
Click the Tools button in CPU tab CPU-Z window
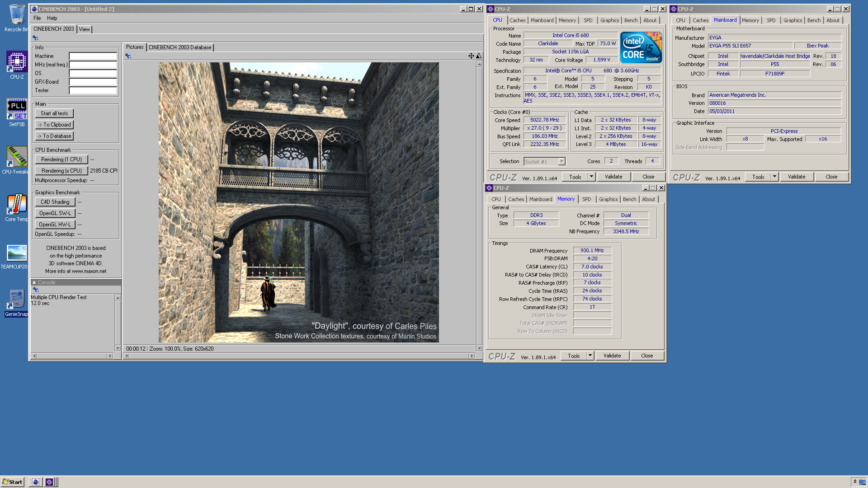pyautogui.click(x=575, y=177)
